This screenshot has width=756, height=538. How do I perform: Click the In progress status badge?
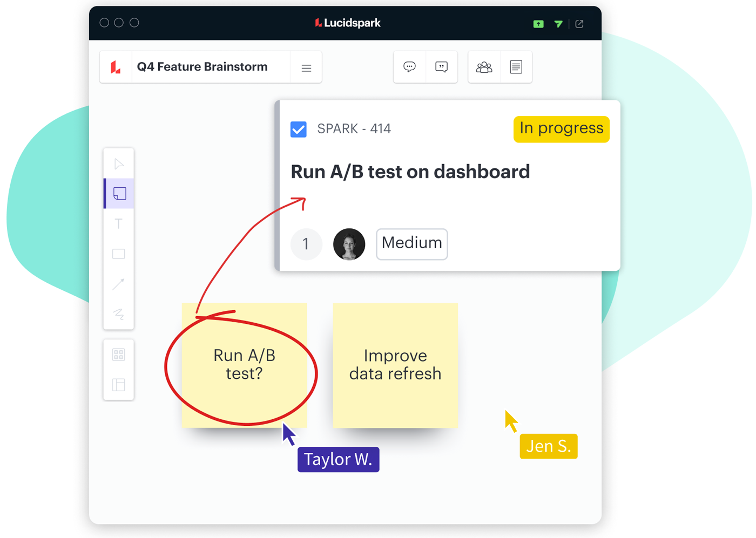(x=561, y=129)
